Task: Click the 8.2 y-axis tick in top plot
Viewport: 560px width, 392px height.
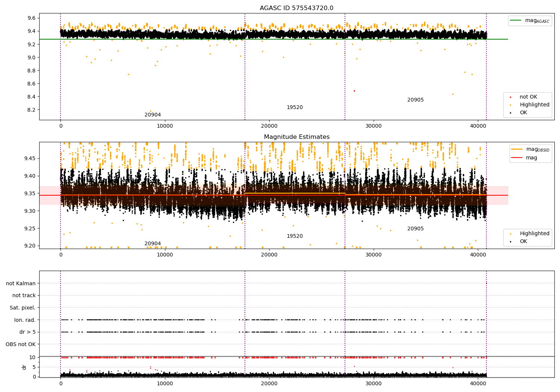Action: coord(32,110)
